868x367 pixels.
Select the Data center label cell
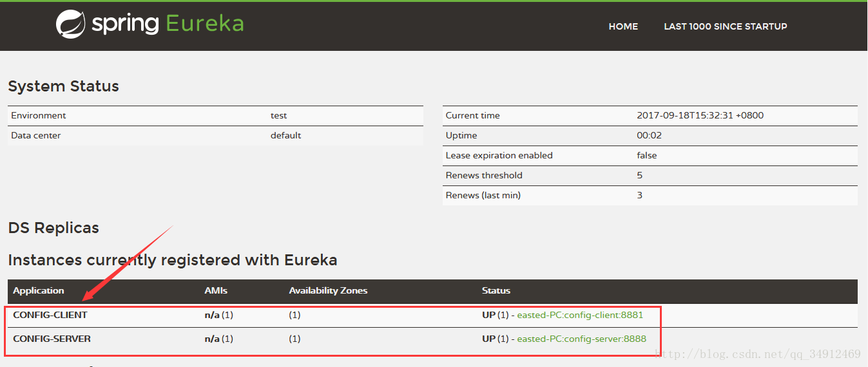point(36,135)
